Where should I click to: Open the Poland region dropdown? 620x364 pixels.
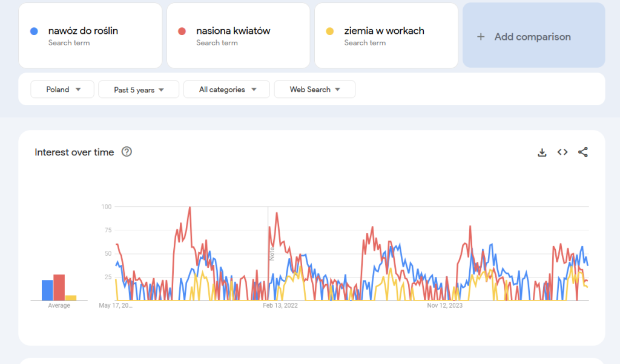click(62, 89)
